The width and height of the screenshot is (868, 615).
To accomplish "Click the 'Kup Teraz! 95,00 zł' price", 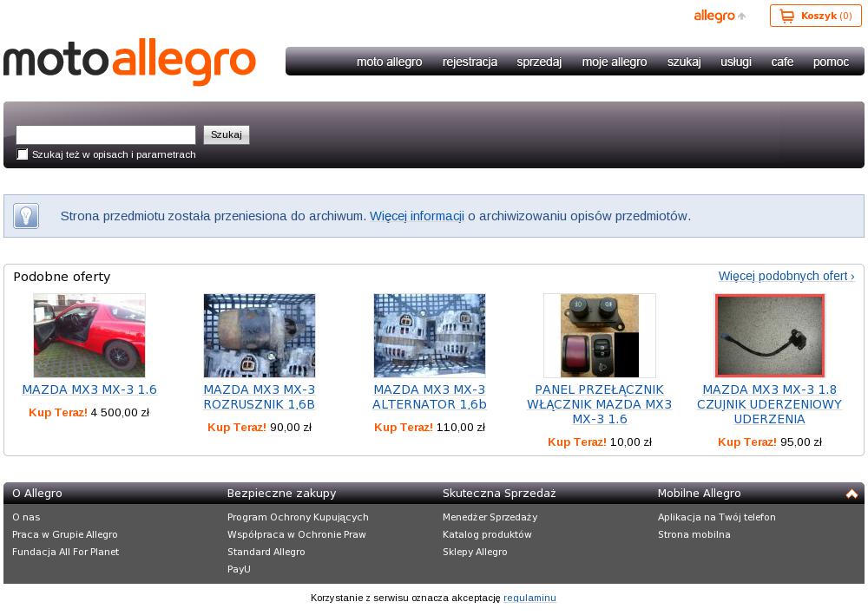I will tap(770, 442).
